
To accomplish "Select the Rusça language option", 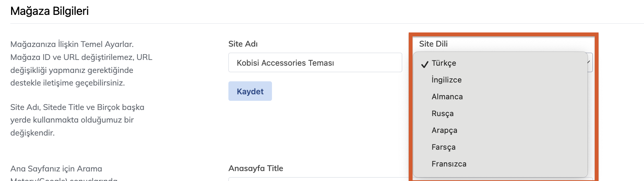I will click(x=442, y=114).
